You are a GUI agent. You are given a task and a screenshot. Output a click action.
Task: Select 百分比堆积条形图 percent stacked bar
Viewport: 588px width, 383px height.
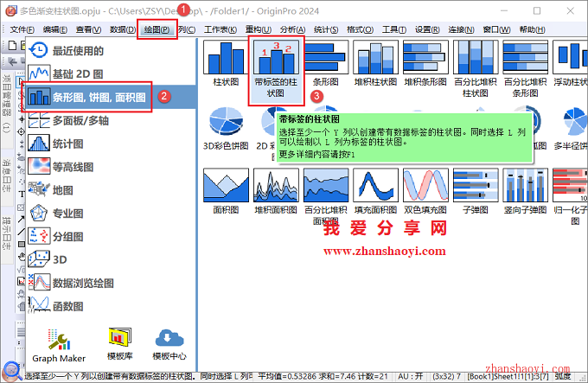526,69
